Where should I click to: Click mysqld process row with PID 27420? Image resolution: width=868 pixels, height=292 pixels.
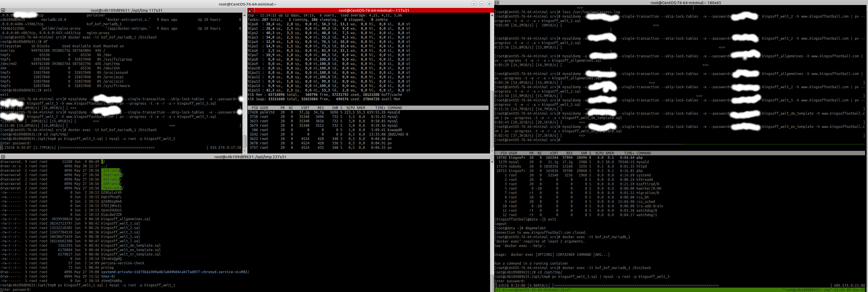pos(324,112)
